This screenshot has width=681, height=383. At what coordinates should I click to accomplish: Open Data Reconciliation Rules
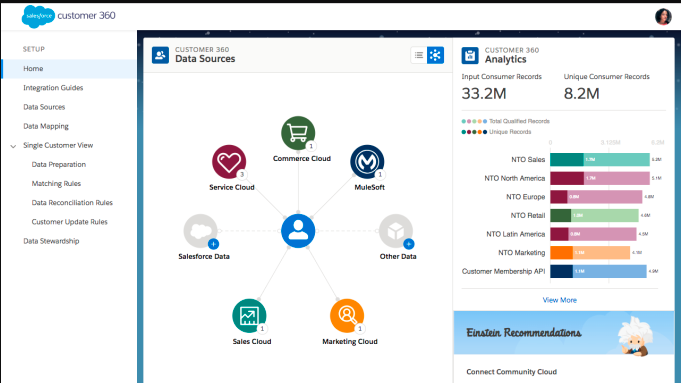pos(72,202)
